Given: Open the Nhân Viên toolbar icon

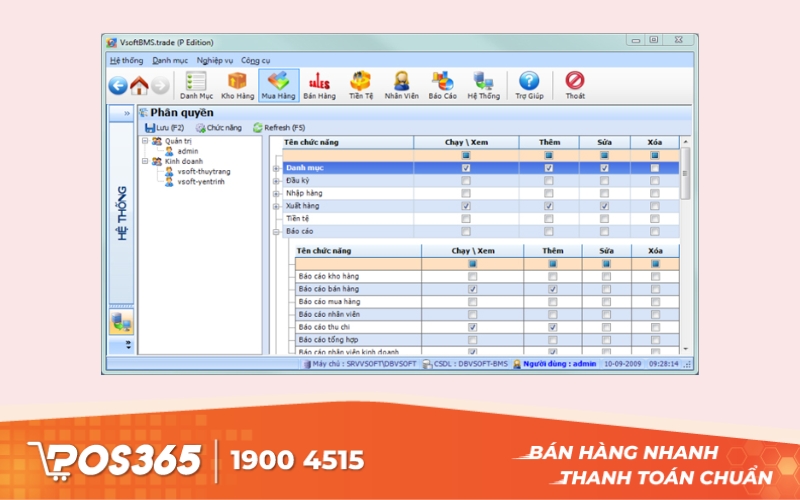Looking at the screenshot, I should coord(402,85).
